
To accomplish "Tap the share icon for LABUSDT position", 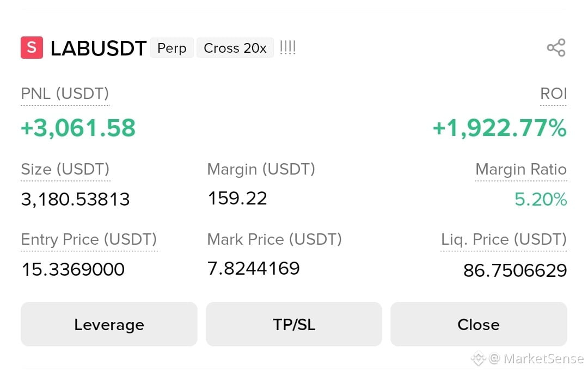I will click(x=556, y=47).
